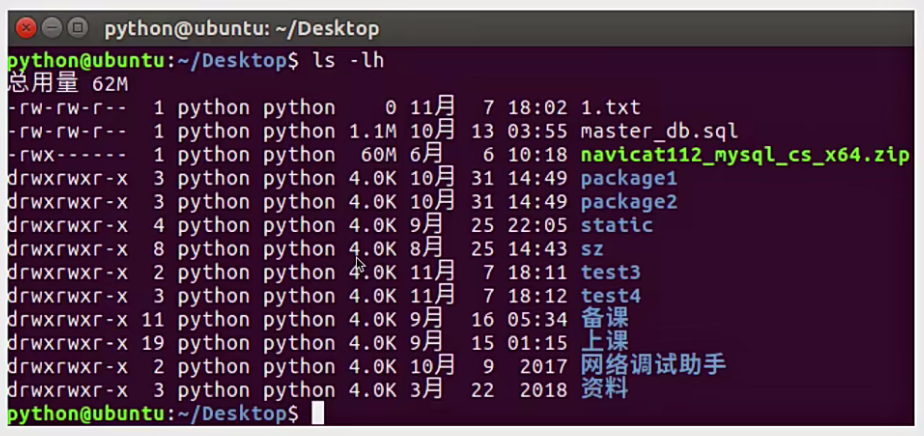Click the red close window button
Screen dimensions: 924x436
tap(26, 28)
